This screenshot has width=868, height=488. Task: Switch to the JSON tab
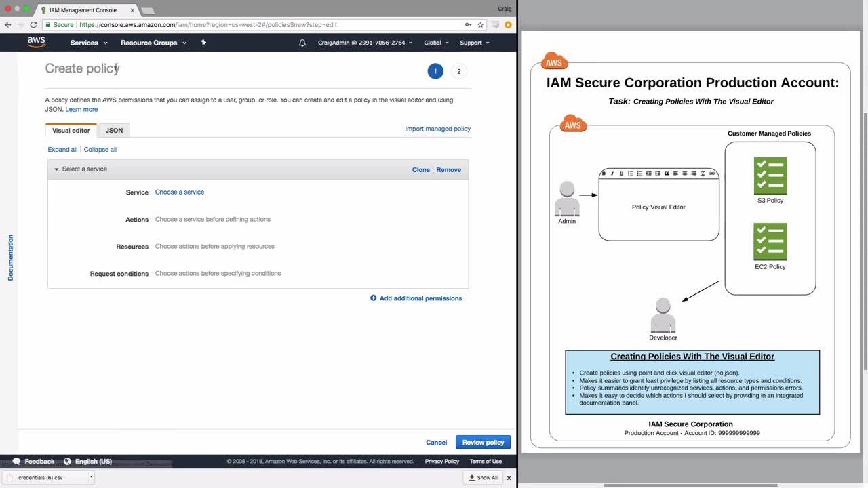(x=114, y=130)
